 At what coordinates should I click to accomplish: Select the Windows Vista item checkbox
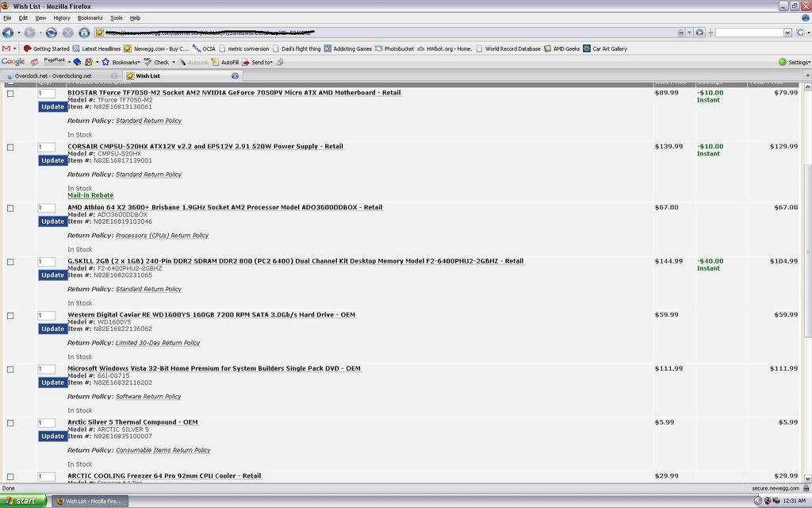pos(10,370)
